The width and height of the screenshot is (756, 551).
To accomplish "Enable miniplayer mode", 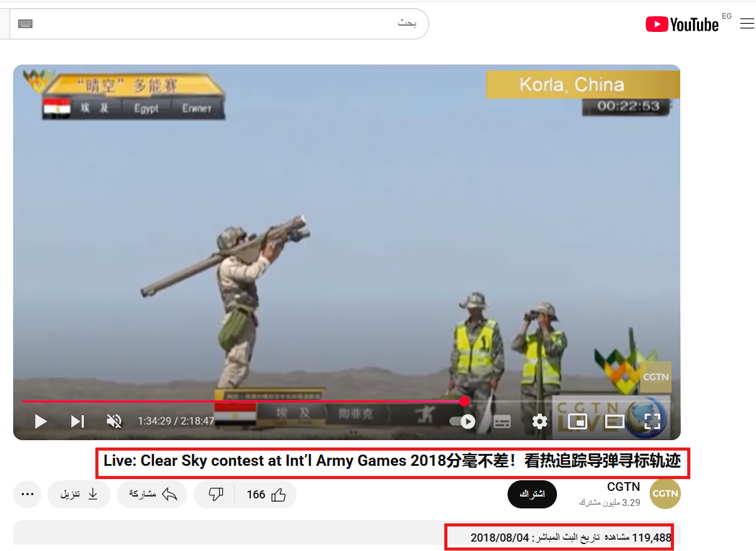I will pyautogui.click(x=577, y=421).
